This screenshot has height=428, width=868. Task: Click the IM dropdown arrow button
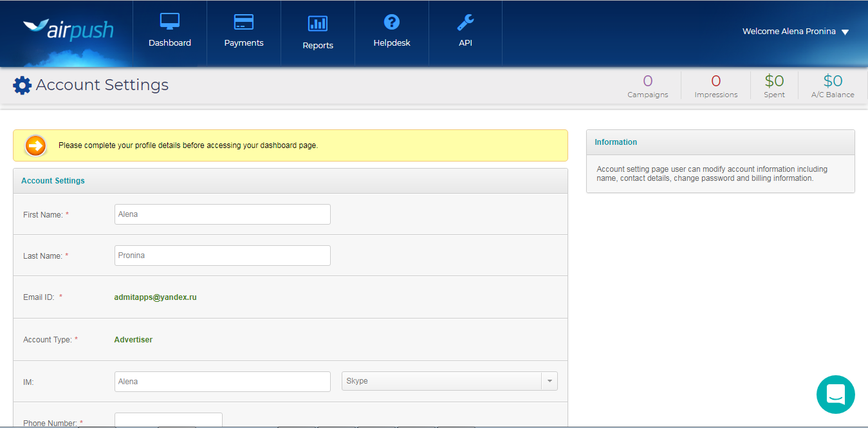pos(549,381)
